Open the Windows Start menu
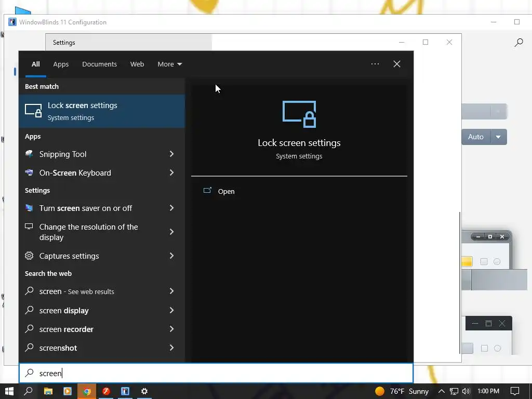Screen dimensions: 532x399 point(9,391)
